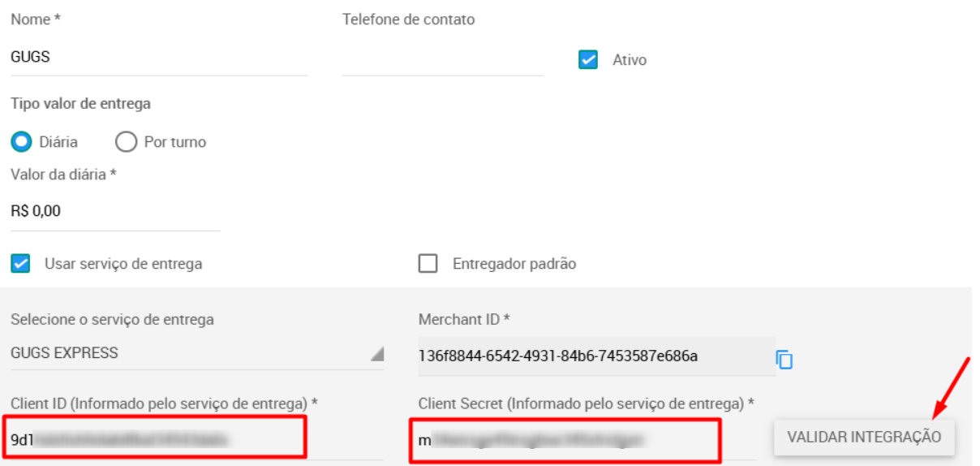
Task: Click the Por turno label text
Action: click(x=175, y=142)
